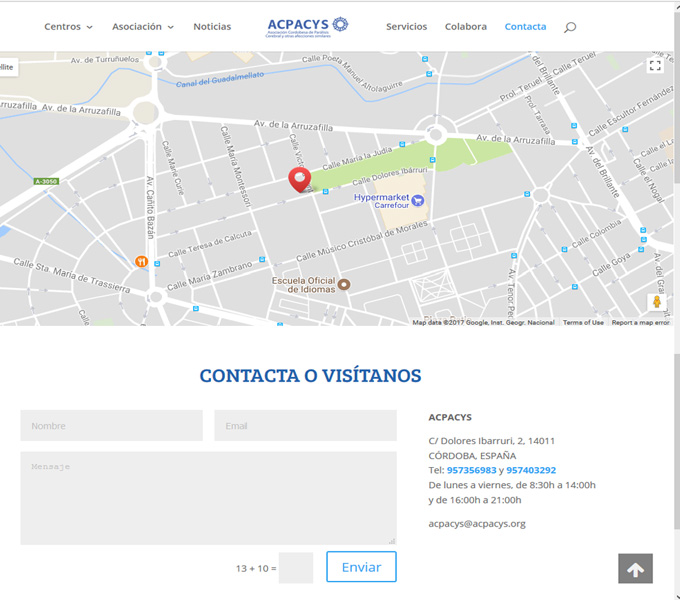Open the Terms of Use map link

583,323
